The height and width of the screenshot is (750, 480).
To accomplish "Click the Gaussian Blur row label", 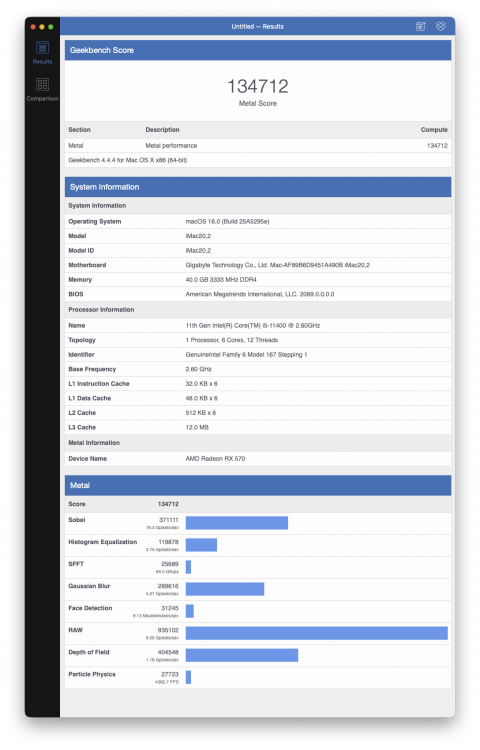I will (x=89, y=586).
